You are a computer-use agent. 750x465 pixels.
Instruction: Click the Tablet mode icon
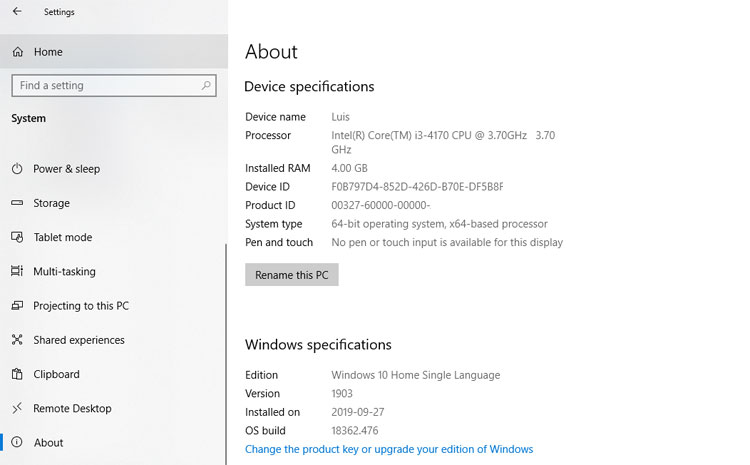pyautogui.click(x=17, y=237)
